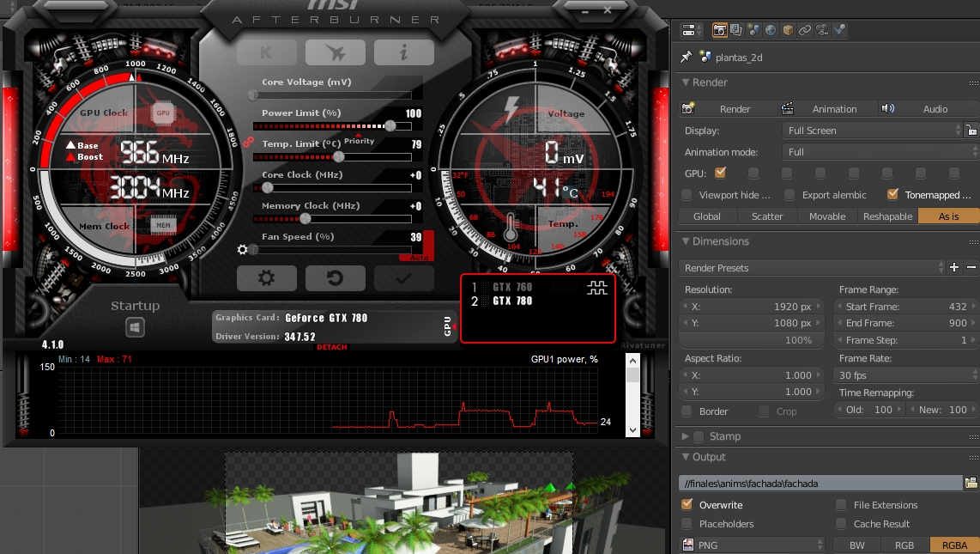Click the Memory Clock slider handle
980x554 pixels.
coord(305,218)
